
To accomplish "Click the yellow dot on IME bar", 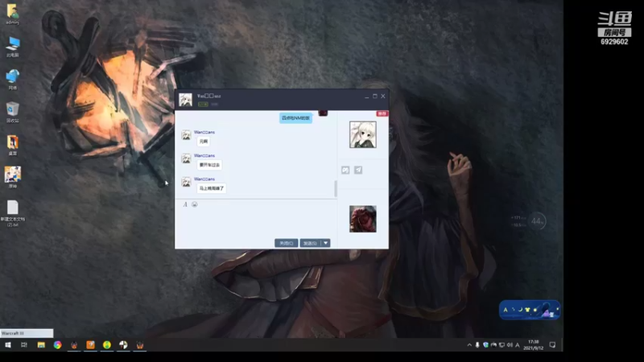I will 535,310.
